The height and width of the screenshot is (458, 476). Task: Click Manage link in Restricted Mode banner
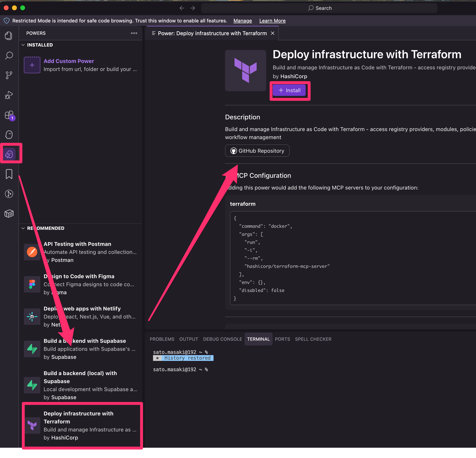point(242,21)
